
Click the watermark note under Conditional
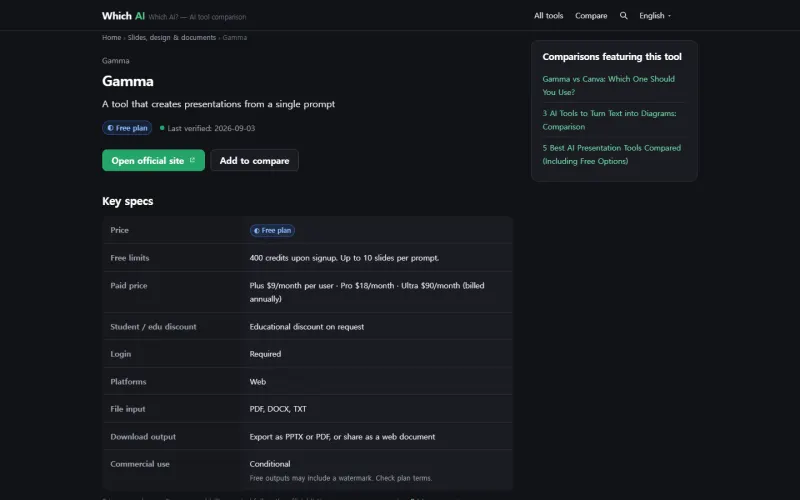(x=341, y=479)
